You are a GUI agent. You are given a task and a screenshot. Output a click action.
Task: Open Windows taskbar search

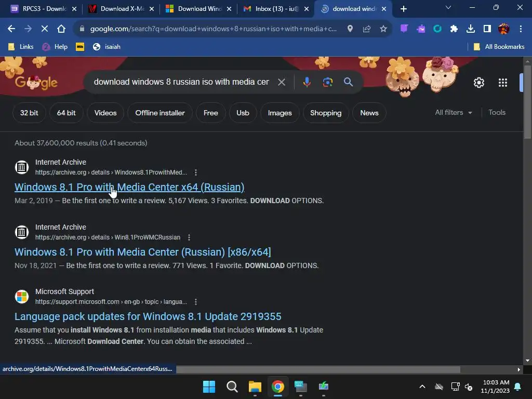(232, 387)
